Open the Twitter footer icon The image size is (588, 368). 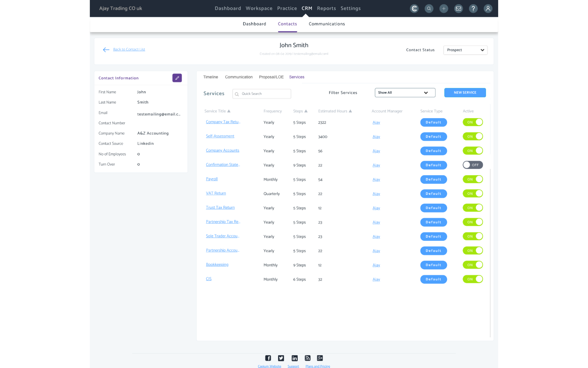coord(281,358)
